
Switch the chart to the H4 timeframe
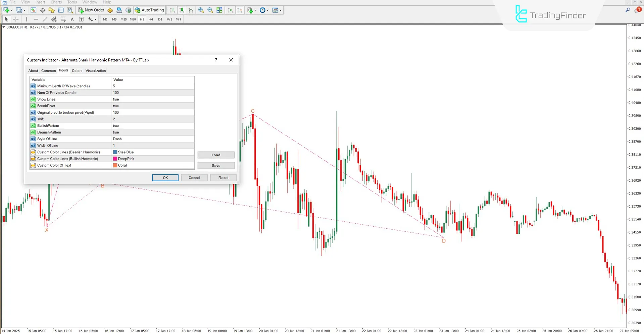tap(151, 19)
